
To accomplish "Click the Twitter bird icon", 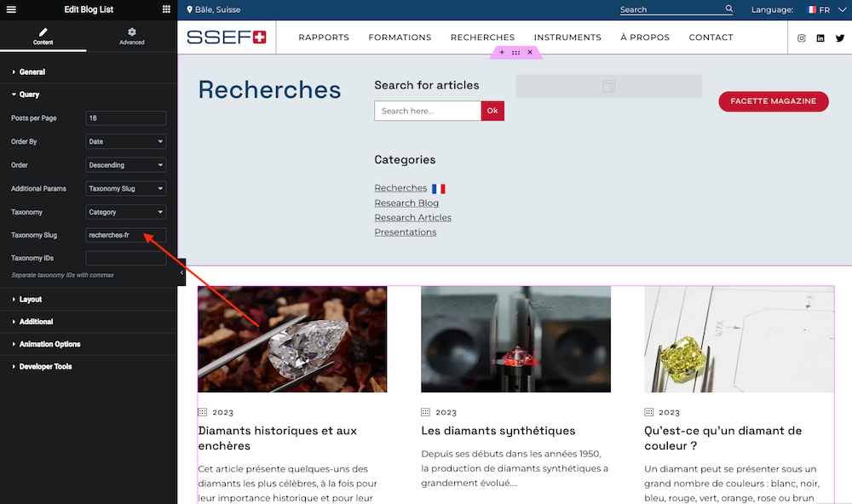I will 840,38.
